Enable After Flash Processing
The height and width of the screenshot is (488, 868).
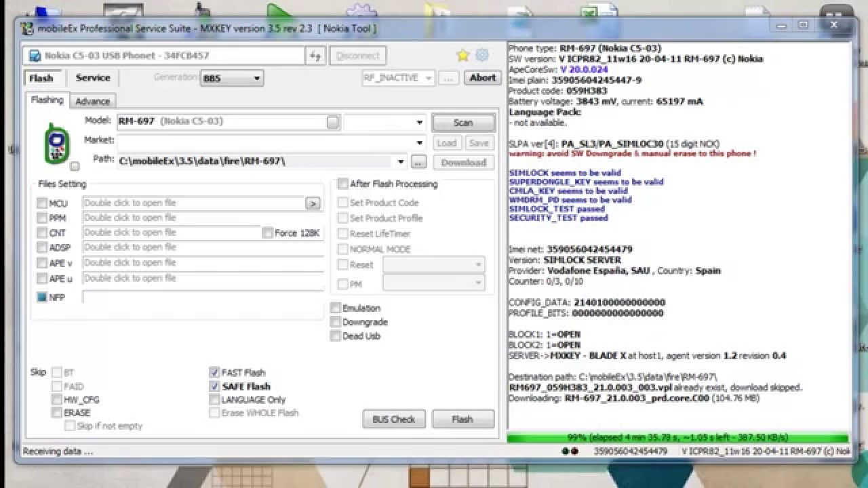click(343, 184)
